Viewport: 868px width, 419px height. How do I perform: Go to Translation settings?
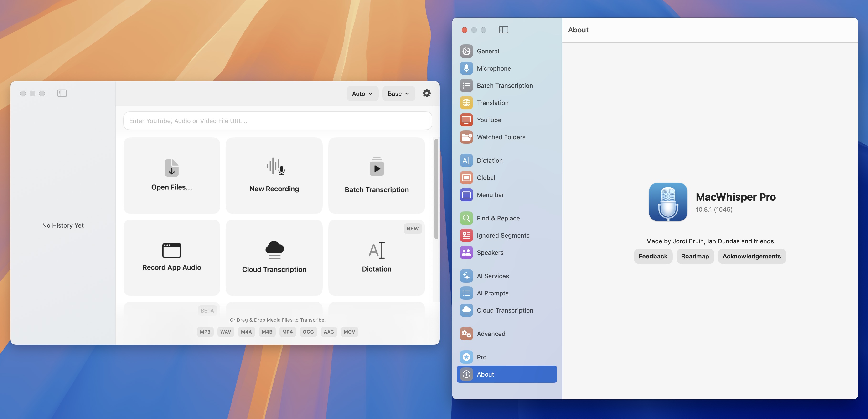click(507, 103)
